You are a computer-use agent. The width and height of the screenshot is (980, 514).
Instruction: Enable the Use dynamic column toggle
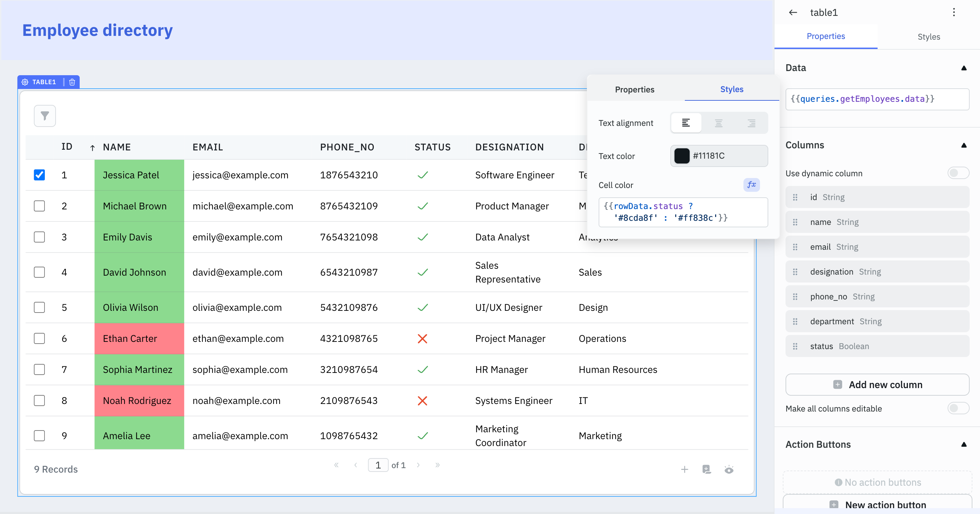(x=958, y=173)
